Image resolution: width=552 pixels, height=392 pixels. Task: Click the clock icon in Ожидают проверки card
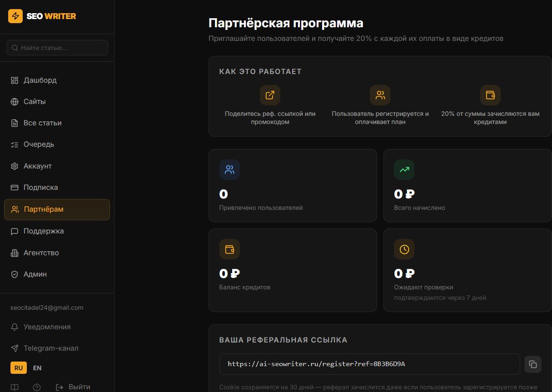tap(404, 249)
